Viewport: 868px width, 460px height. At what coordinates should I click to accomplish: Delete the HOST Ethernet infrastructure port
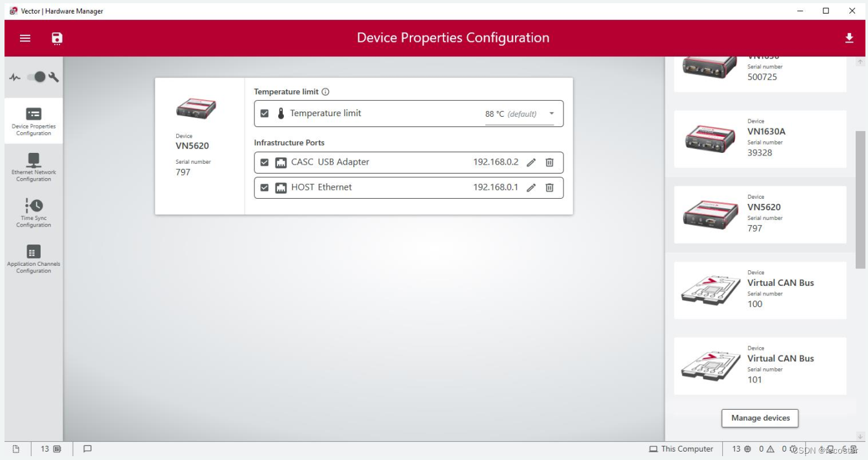pos(549,187)
